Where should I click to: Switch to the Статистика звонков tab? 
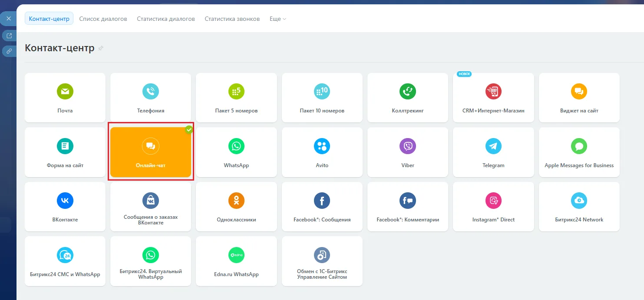(232, 19)
